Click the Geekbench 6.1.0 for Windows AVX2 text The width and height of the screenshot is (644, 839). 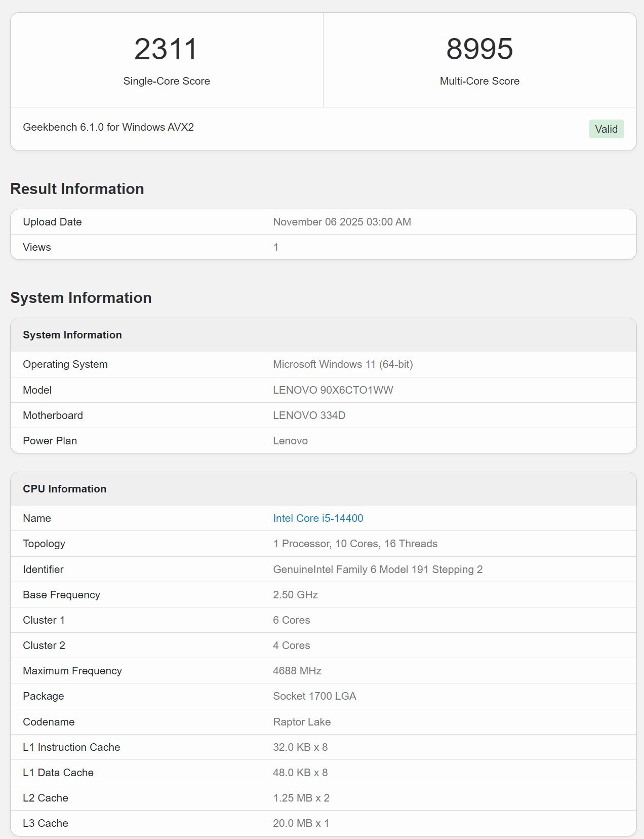coord(108,127)
